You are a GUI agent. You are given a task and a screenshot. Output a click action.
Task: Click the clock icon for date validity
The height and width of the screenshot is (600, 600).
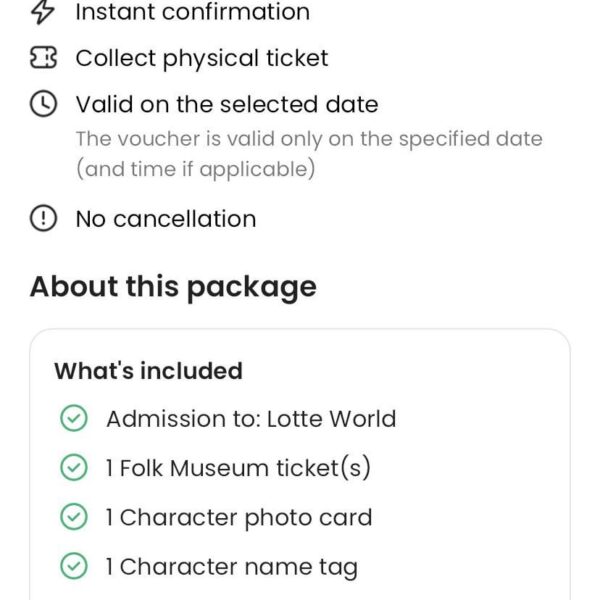click(x=43, y=105)
